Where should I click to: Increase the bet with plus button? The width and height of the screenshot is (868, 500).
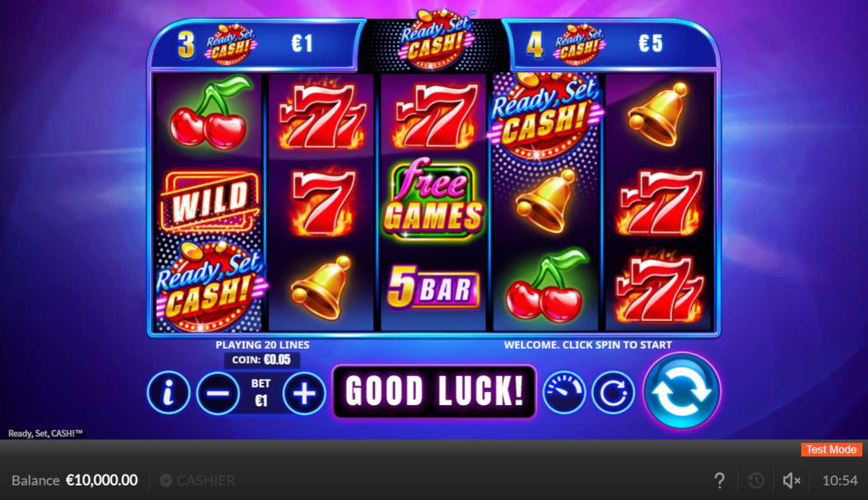point(305,393)
